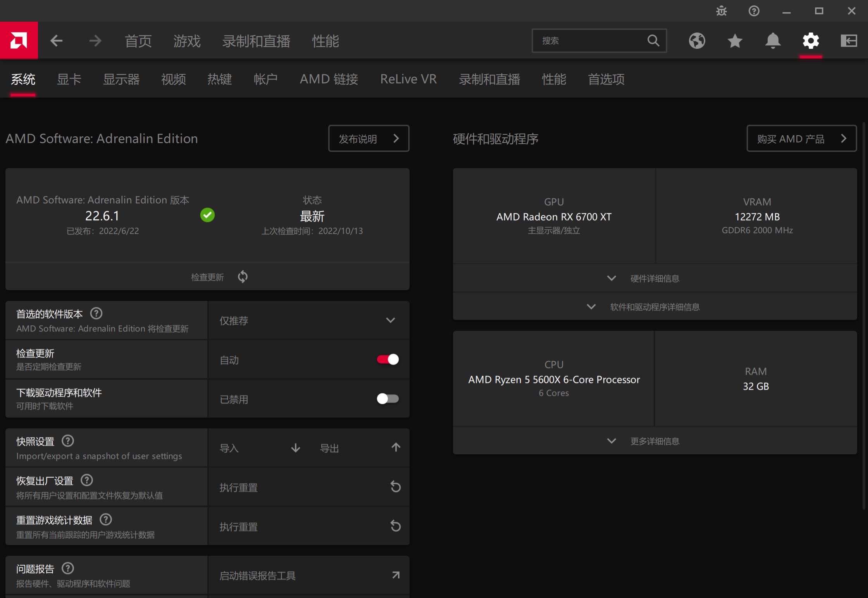Click the export up arrow icon

tap(396, 447)
